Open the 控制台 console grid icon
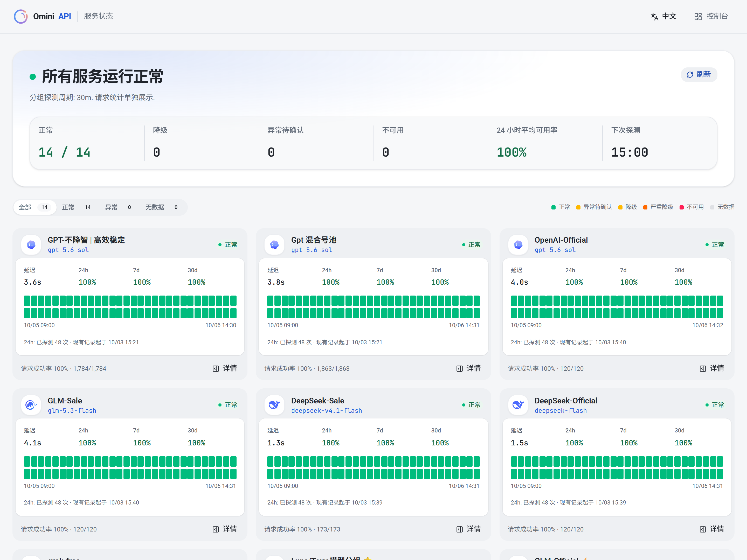The image size is (747, 560). click(698, 16)
